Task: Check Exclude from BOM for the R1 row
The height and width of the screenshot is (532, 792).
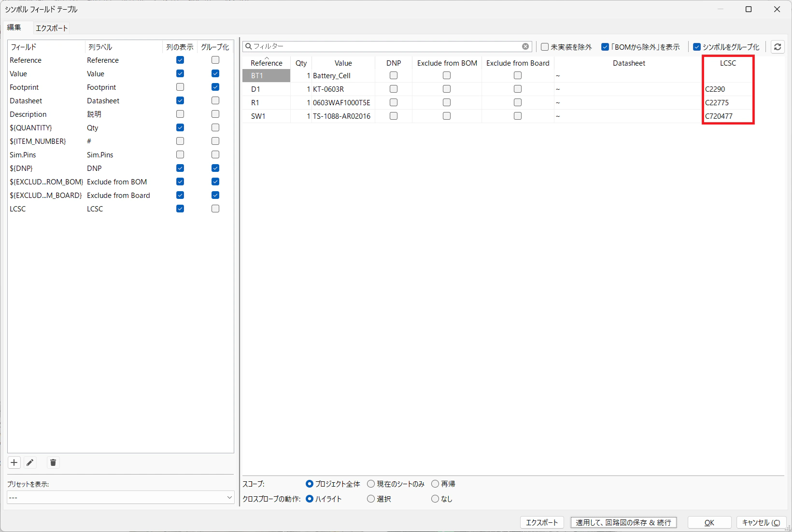Action: [447, 102]
